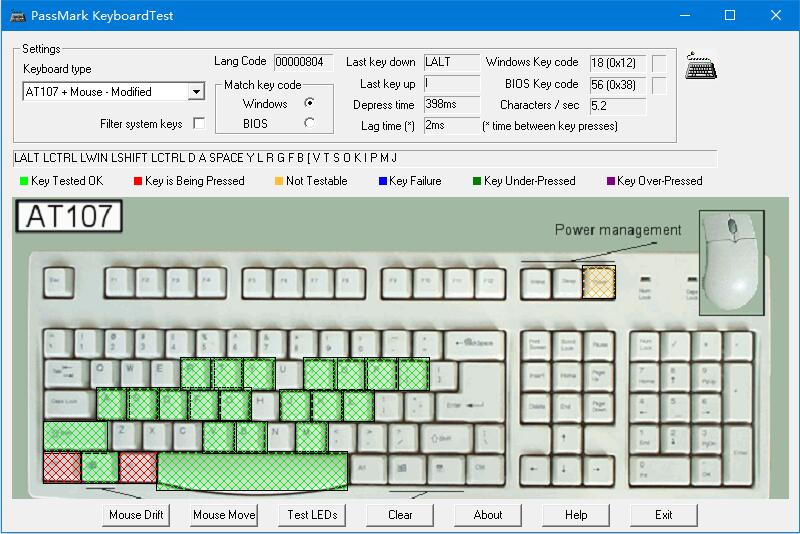The width and height of the screenshot is (800, 534).
Task: Click the Last key up field
Action: [x=452, y=84]
